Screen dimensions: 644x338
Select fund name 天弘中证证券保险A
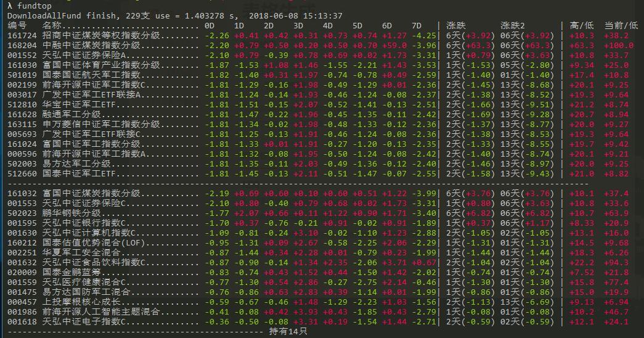(x=84, y=56)
